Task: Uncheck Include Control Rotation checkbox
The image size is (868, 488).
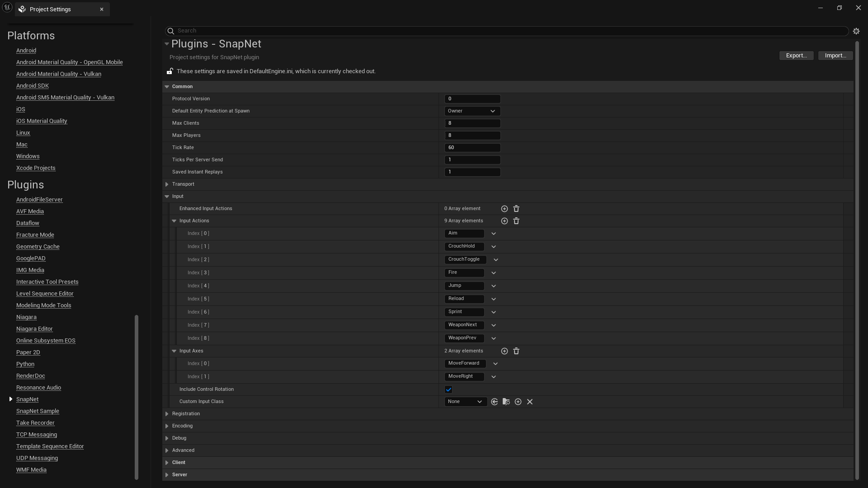Action: (448, 389)
